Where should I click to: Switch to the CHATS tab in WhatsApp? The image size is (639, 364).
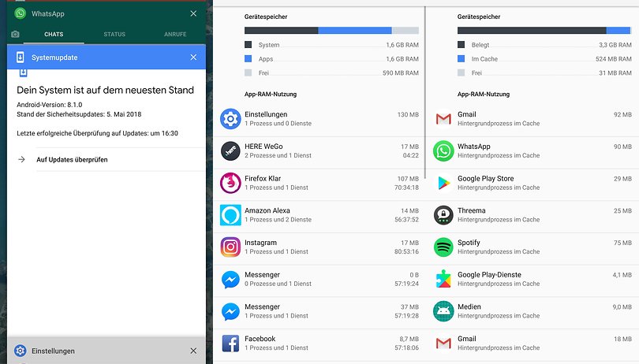(54, 35)
